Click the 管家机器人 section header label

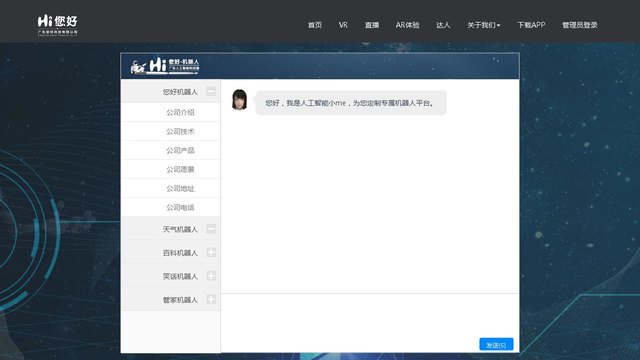[x=180, y=300]
